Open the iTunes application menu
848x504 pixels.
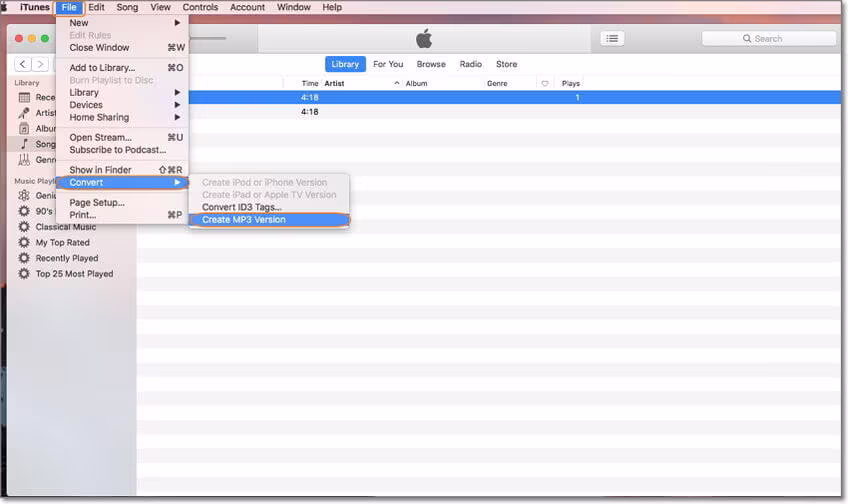point(35,8)
